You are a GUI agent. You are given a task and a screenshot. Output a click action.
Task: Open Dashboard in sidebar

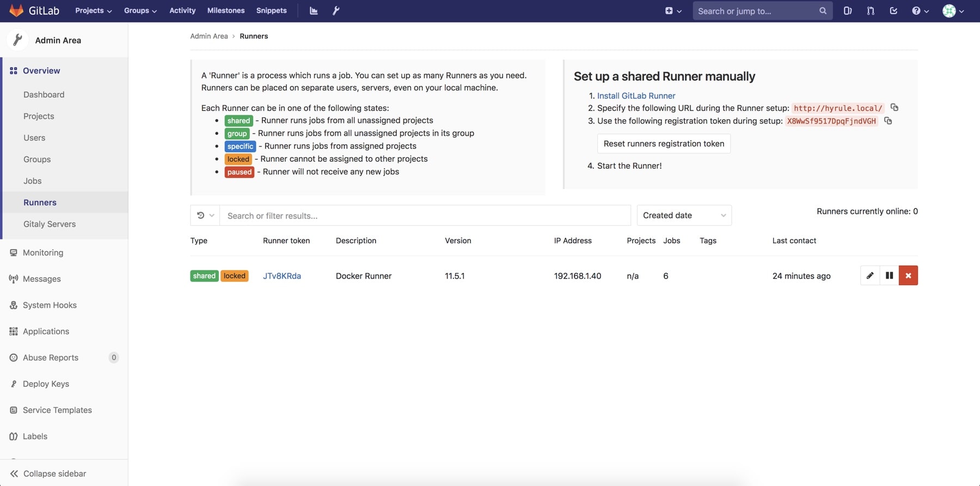coord(44,95)
